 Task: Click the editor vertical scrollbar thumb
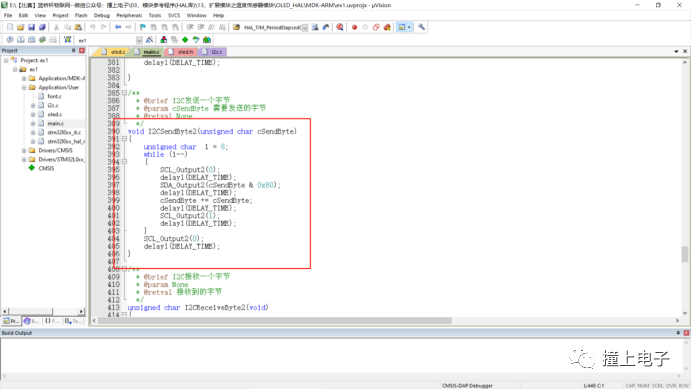click(684, 254)
